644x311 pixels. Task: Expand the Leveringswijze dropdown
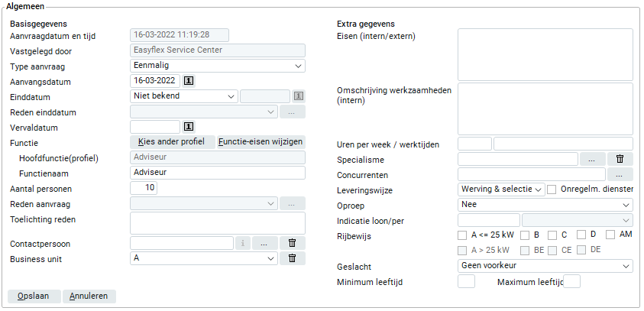500,190
